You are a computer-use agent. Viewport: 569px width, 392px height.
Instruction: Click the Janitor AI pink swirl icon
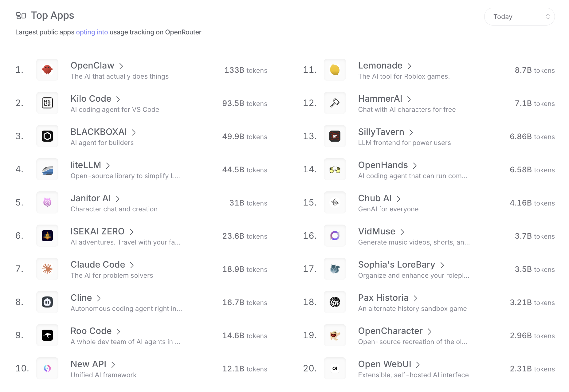point(47,202)
